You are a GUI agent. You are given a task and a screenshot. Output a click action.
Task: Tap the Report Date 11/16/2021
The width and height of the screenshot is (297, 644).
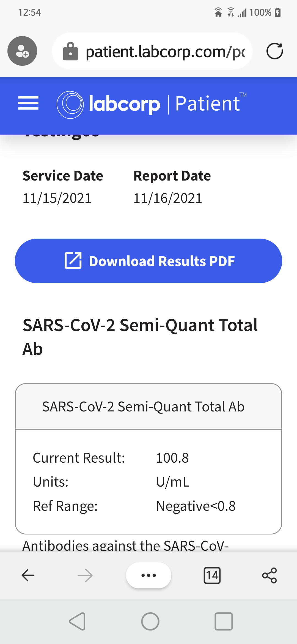tap(168, 198)
